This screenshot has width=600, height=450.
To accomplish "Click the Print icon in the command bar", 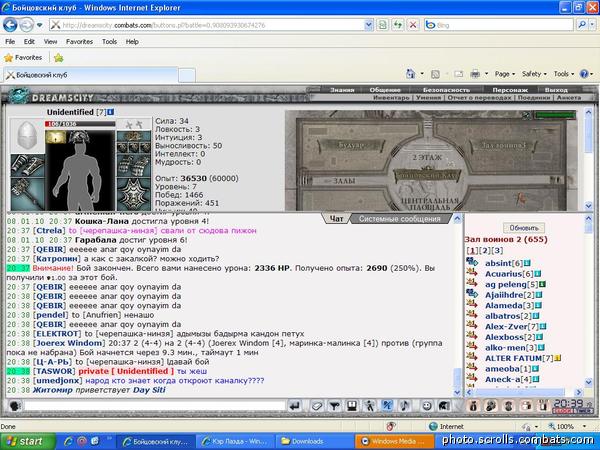I will 475,74.
